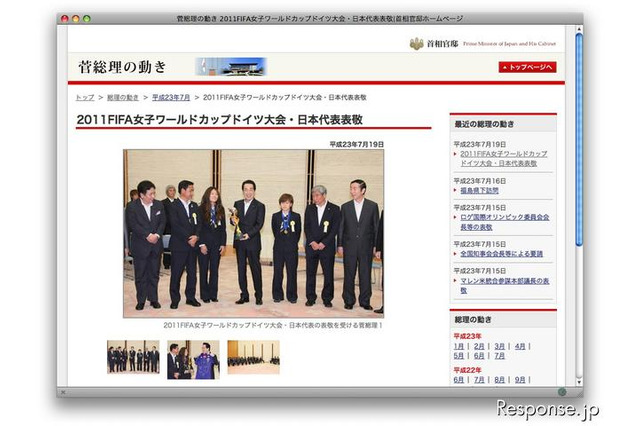640x426 pixels.
Task: Select 8月 under 平成22年
Action: pyautogui.click(x=500, y=380)
